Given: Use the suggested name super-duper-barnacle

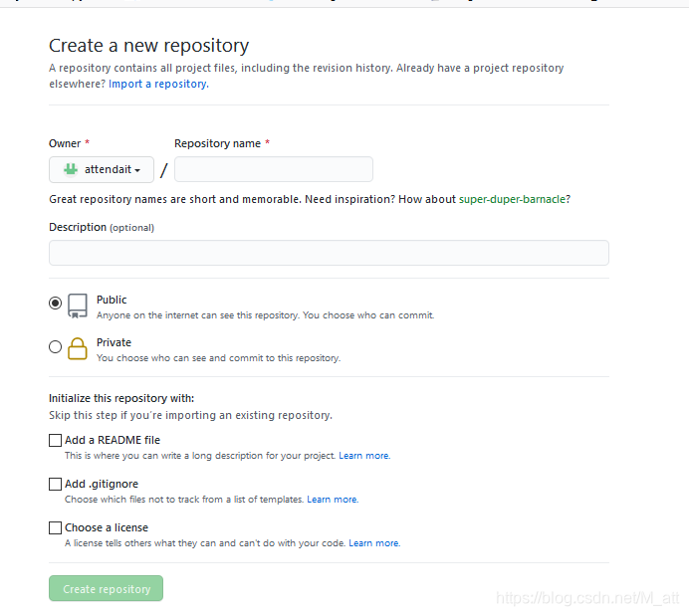Looking at the screenshot, I should click(513, 199).
